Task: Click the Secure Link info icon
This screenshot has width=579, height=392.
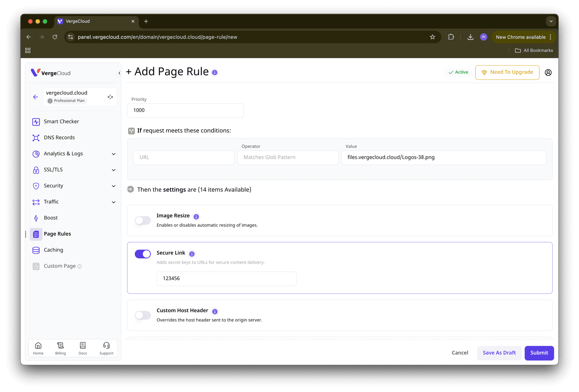Action: pyautogui.click(x=192, y=254)
